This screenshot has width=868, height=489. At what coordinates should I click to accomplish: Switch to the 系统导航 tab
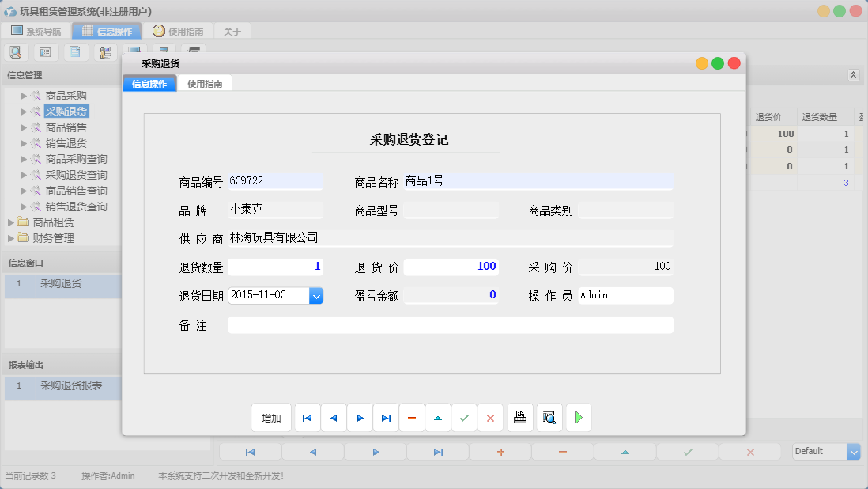[x=35, y=31]
